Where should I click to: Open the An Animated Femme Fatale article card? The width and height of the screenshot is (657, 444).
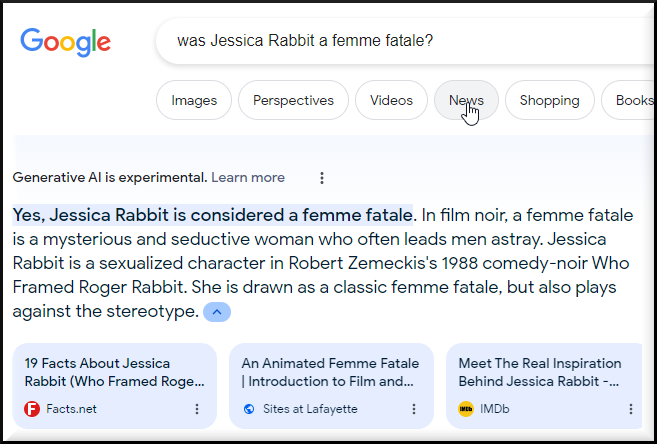point(330,372)
